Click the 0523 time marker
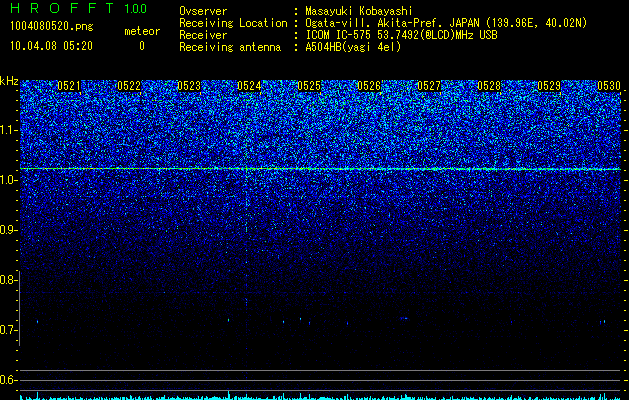The height and width of the screenshot is (400, 629). (x=189, y=86)
